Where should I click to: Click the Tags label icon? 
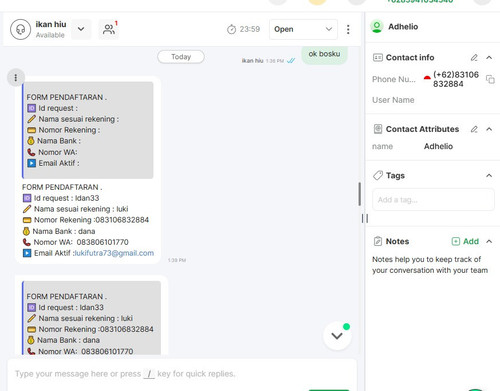pyautogui.click(x=378, y=175)
